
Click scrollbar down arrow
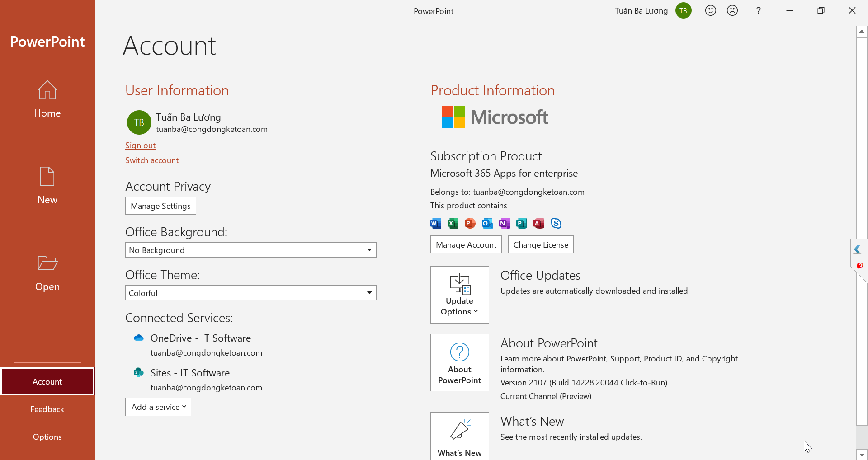[862, 455]
